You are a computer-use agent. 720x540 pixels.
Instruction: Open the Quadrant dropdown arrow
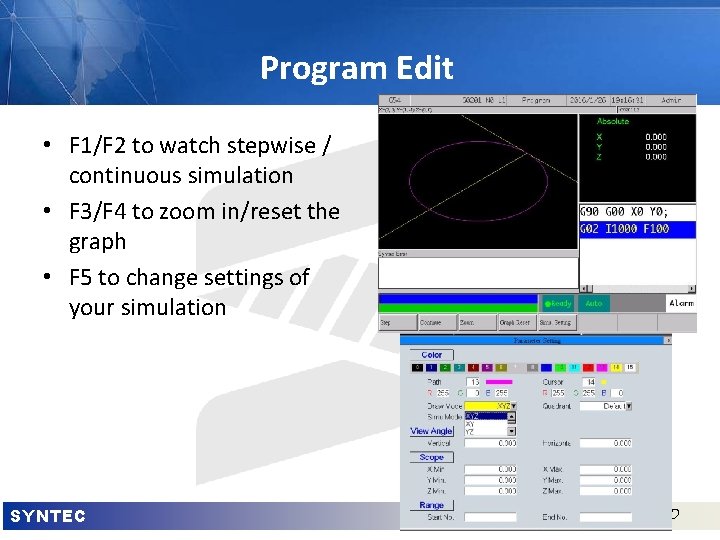click(629, 406)
